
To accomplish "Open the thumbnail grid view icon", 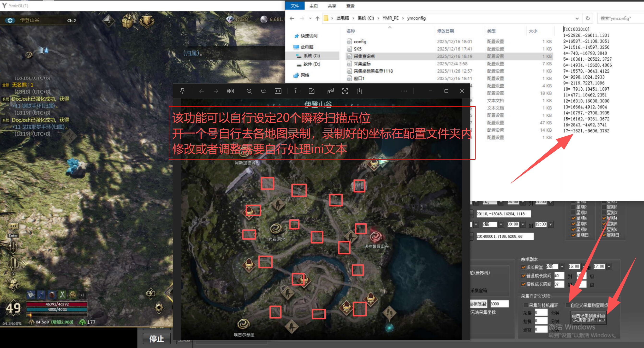I will pos(230,91).
